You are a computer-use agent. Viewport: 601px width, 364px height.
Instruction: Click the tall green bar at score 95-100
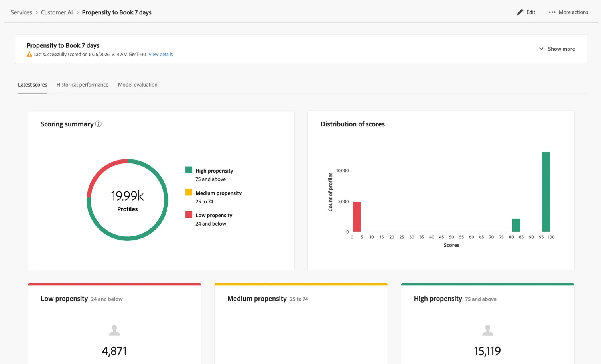pos(546,192)
